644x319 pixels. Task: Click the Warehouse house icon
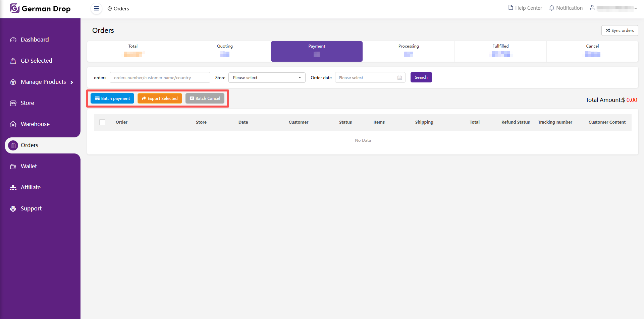[x=13, y=124]
